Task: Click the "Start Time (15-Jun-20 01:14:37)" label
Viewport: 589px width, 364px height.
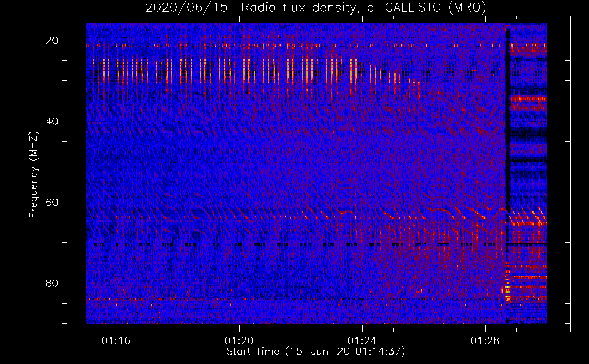Action: (316, 352)
